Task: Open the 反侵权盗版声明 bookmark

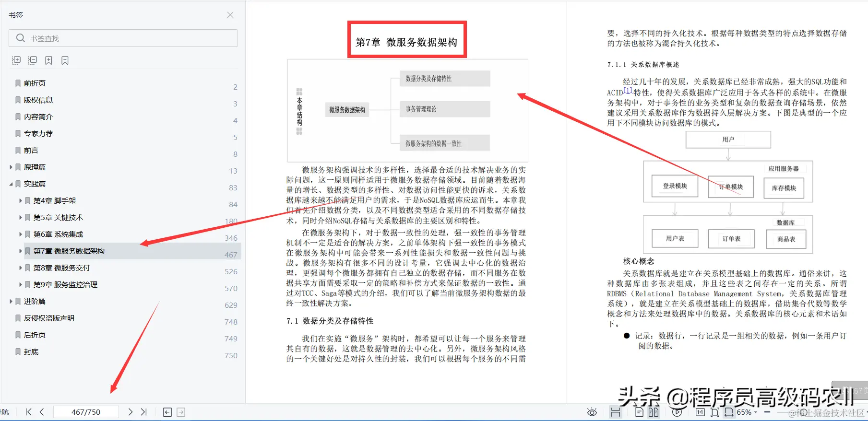Action: 49,318
